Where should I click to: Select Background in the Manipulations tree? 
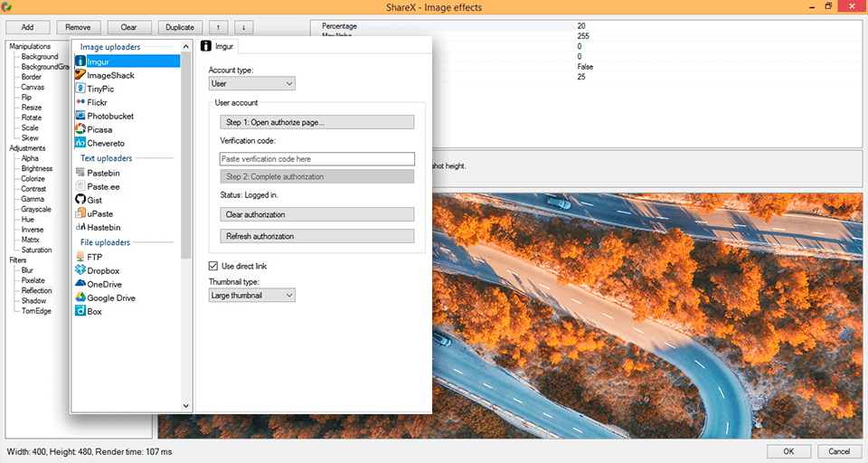(x=40, y=56)
